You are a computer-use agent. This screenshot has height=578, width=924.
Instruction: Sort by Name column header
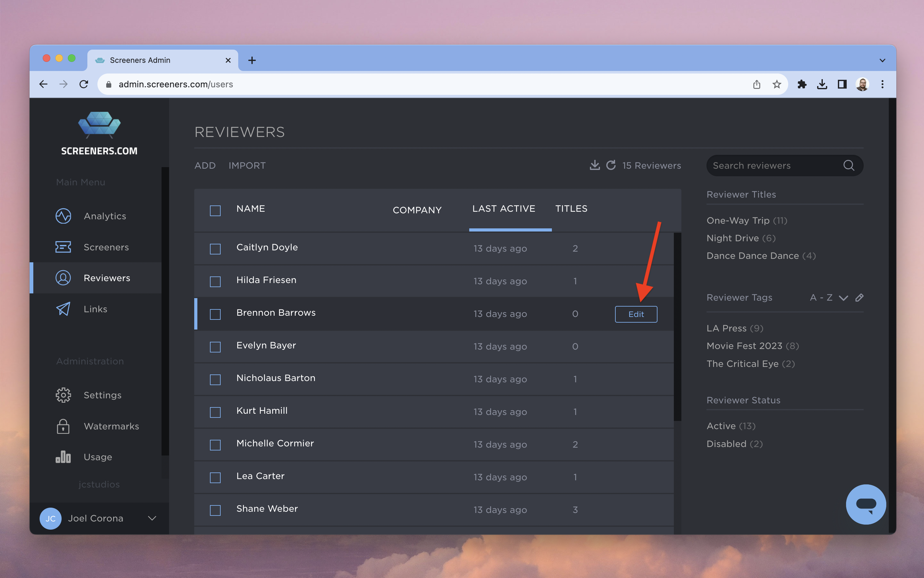click(250, 209)
